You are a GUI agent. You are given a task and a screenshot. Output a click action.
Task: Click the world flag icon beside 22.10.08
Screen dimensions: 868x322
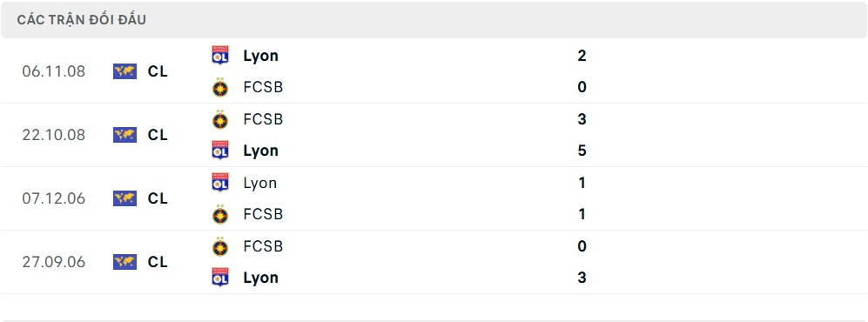tap(124, 135)
